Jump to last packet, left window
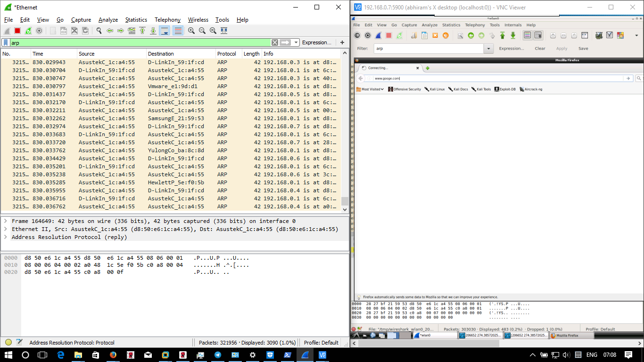The width and height of the screenshot is (644, 362). click(153, 31)
